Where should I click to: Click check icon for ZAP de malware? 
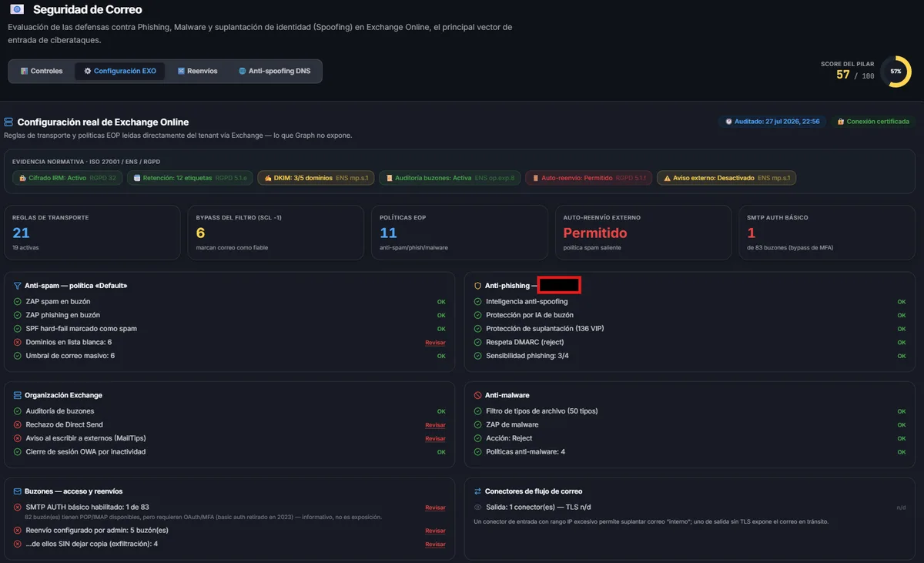click(477, 425)
